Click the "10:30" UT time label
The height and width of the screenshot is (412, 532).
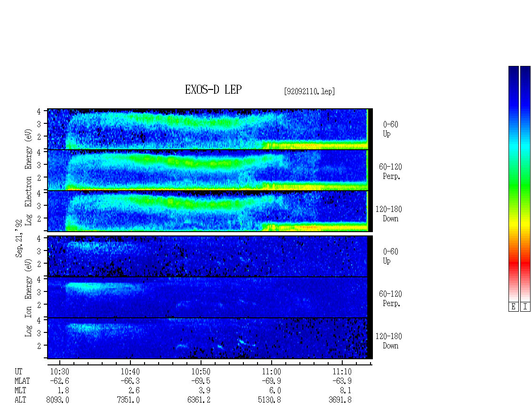click(x=60, y=372)
